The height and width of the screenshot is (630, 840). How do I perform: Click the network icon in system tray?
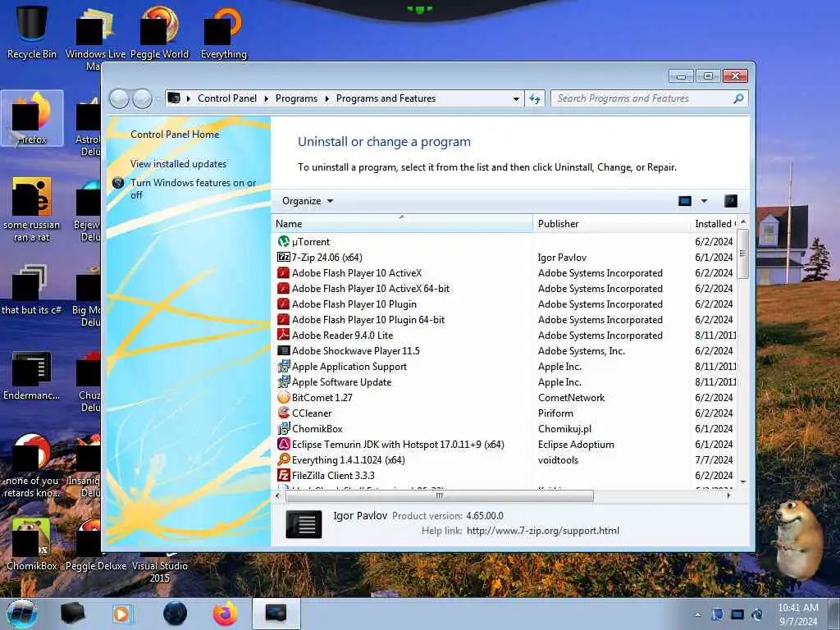pos(737,614)
